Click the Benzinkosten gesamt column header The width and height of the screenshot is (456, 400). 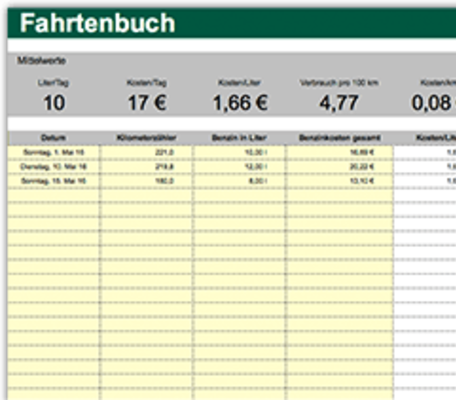coord(339,138)
